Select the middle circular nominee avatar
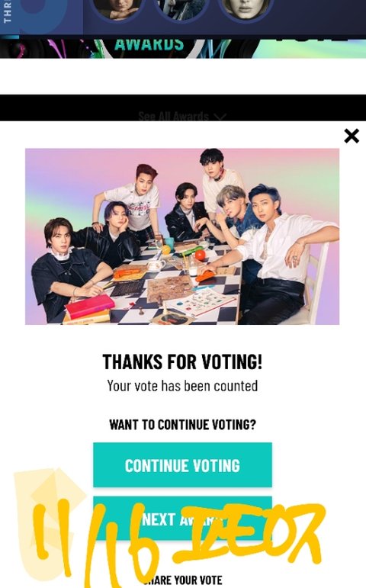This screenshot has width=366, height=588. tap(181, 9)
